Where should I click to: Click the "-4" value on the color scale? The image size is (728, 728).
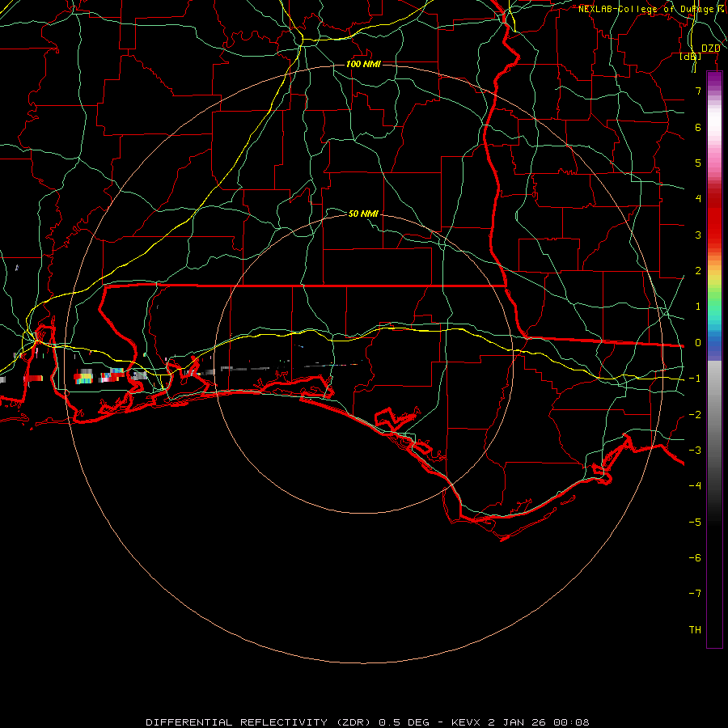pos(695,485)
